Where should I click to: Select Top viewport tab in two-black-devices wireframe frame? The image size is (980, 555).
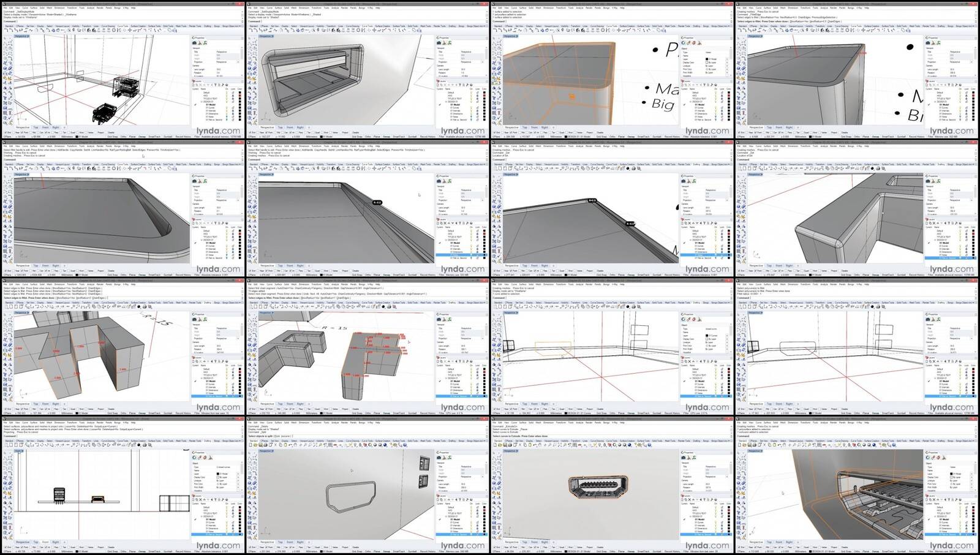tap(36, 127)
